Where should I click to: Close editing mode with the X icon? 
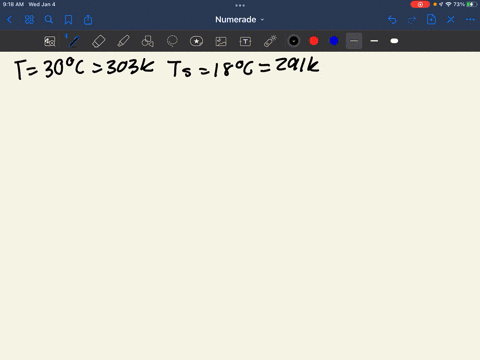click(x=451, y=20)
